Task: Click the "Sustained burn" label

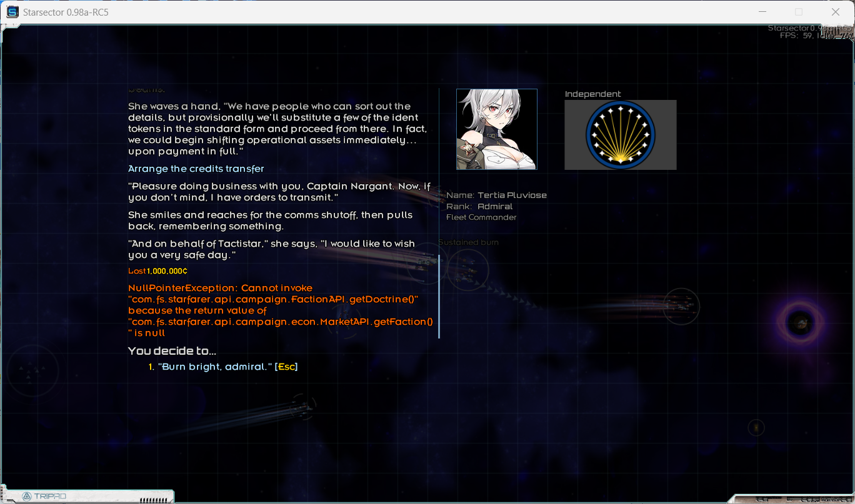Action: click(x=469, y=242)
